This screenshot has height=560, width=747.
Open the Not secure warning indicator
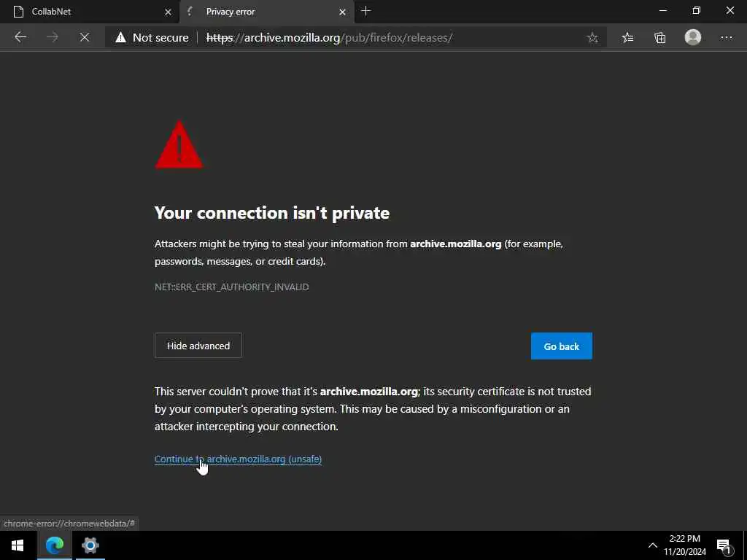[x=152, y=38]
